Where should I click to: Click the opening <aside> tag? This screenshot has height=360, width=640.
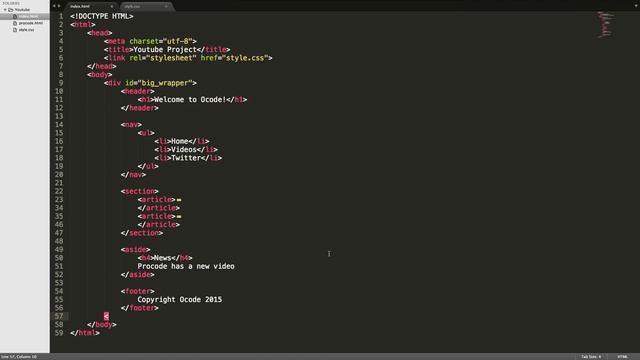coord(136,250)
